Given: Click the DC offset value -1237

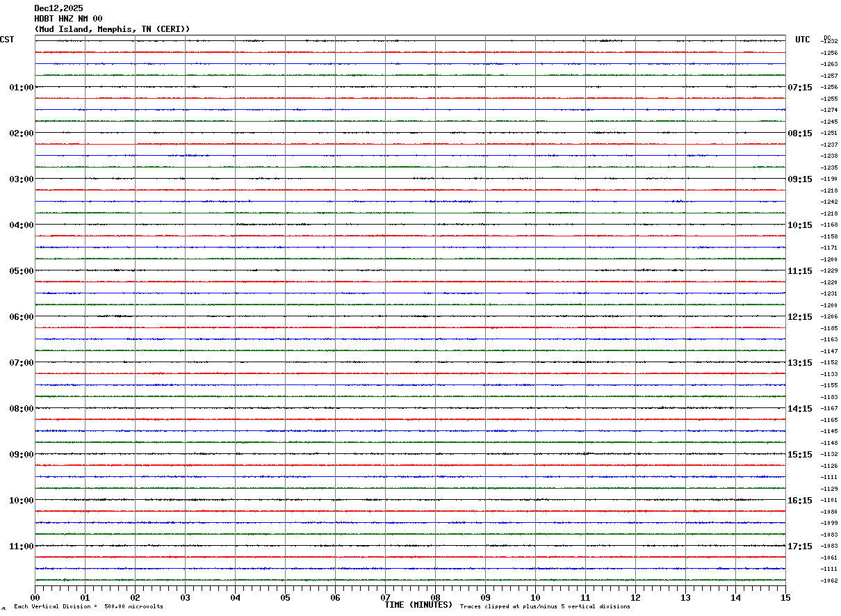Looking at the screenshot, I should point(829,145).
